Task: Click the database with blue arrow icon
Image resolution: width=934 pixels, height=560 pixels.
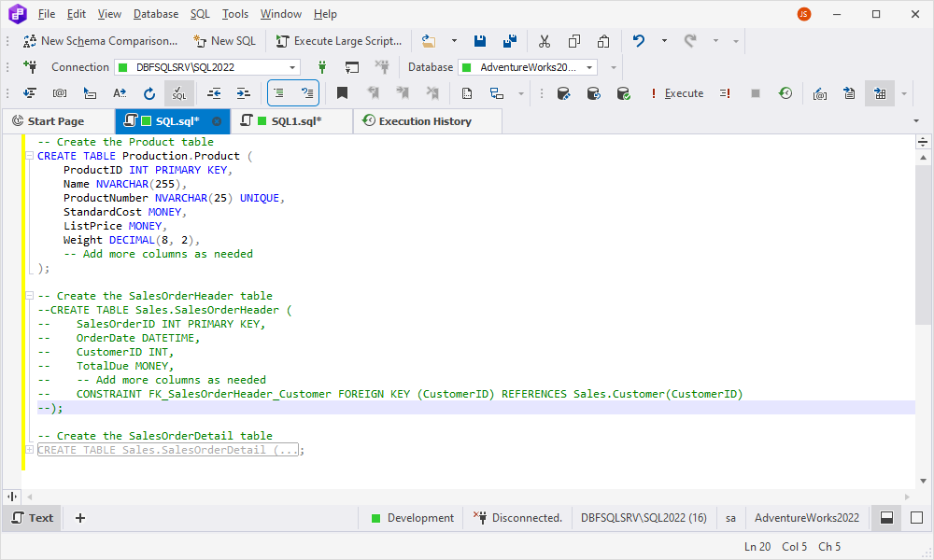Action: click(593, 93)
